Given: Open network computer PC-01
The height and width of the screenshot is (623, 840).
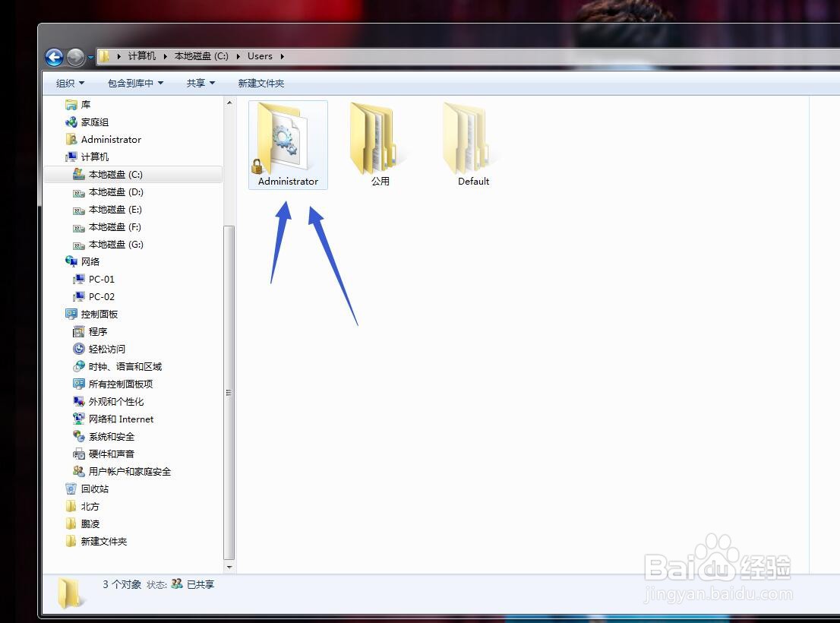Looking at the screenshot, I should pyautogui.click(x=93, y=279).
